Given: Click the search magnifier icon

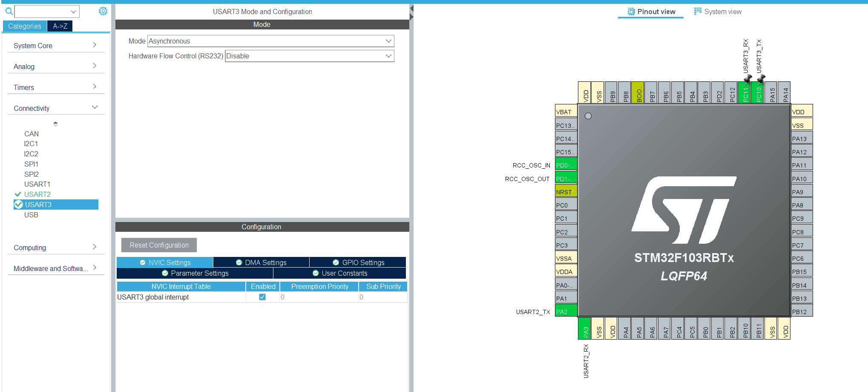Looking at the screenshot, I should click(x=9, y=11).
